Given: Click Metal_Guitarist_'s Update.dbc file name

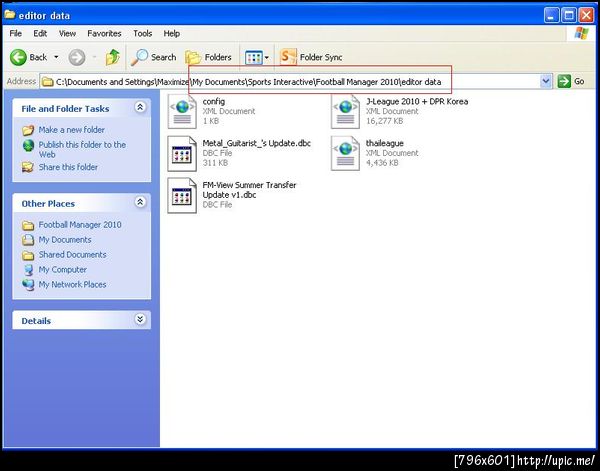Looking at the screenshot, I should pos(257,143).
